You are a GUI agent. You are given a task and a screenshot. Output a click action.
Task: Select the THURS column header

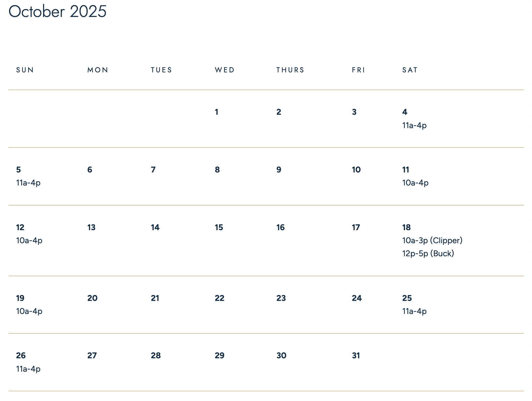click(x=290, y=70)
